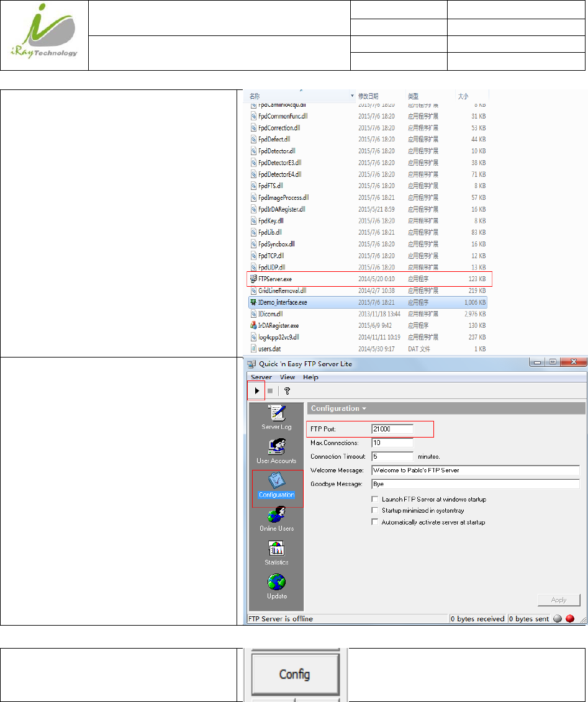The image size is (588, 702).
Task: Select the FpdFTS.dll file row
Action: point(368,186)
